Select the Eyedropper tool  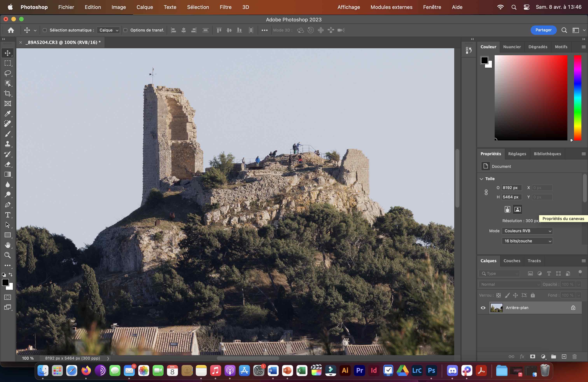(x=8, y=114)
